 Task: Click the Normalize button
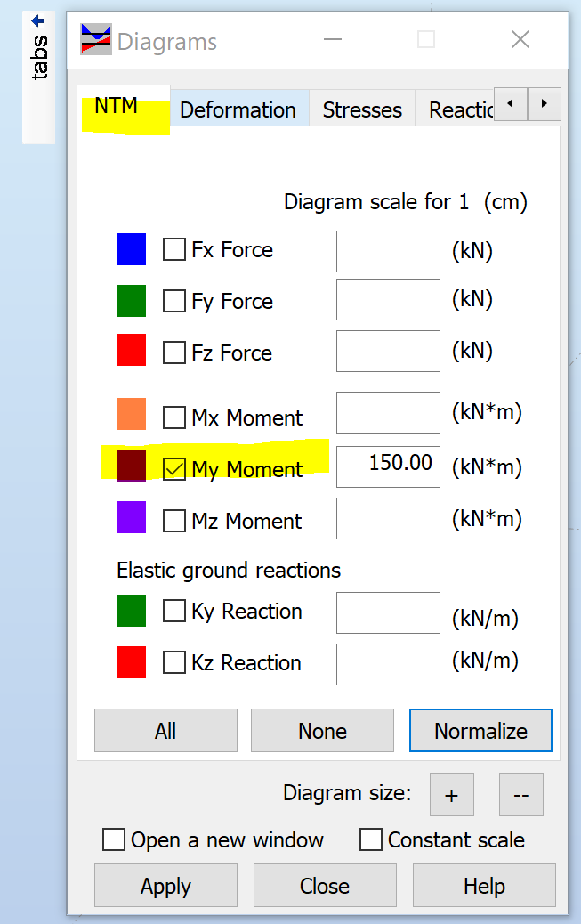pos(480,730)
